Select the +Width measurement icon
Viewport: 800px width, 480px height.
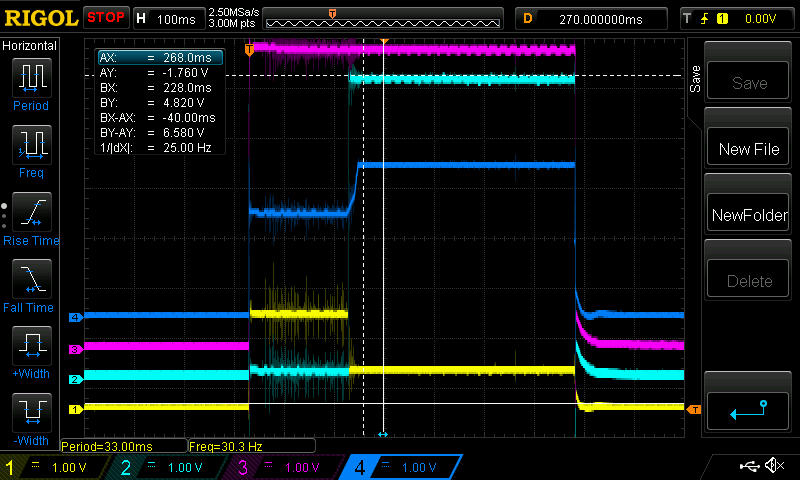point(30,347)
